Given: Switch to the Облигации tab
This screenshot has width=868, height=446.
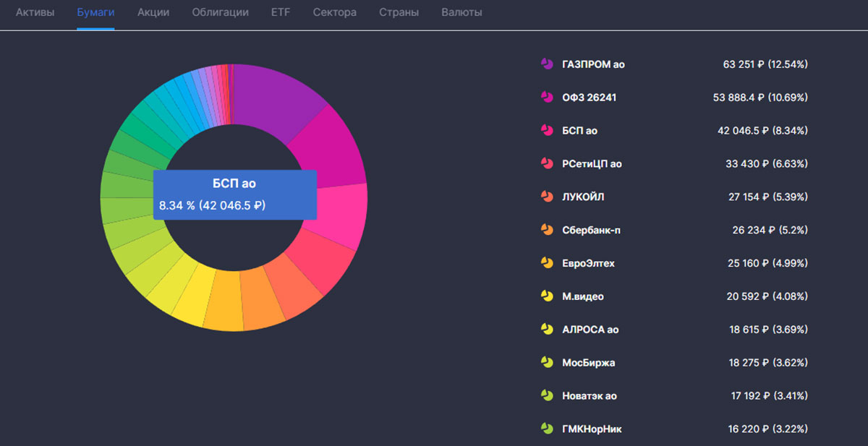Looking at the screenshot, I should tap(221, 12).
